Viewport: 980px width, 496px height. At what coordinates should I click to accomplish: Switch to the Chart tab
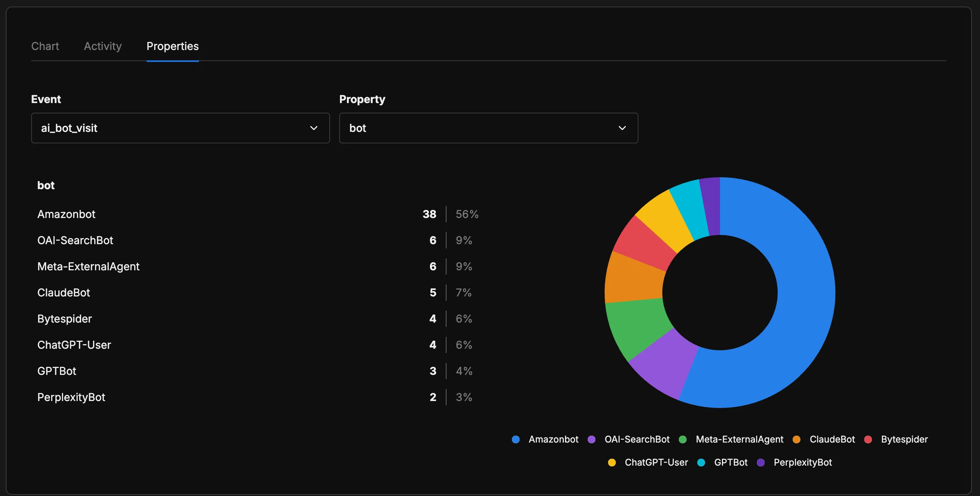[45, 46]
